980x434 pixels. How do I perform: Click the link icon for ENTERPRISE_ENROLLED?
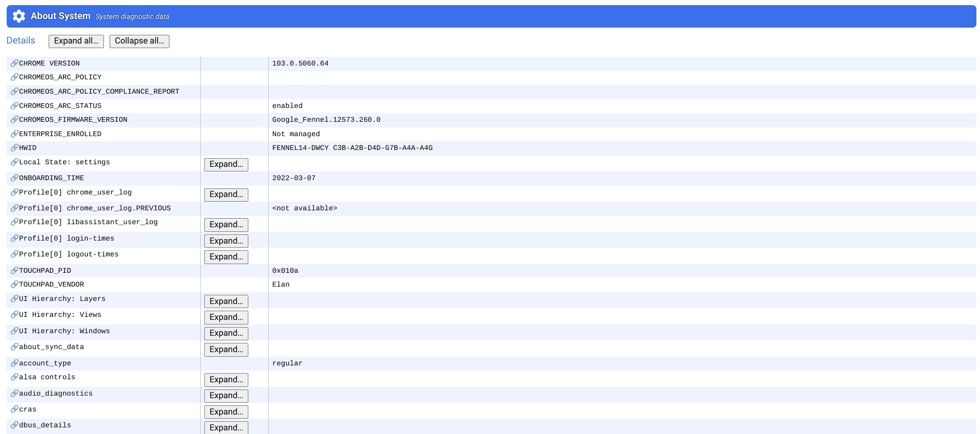14,134
